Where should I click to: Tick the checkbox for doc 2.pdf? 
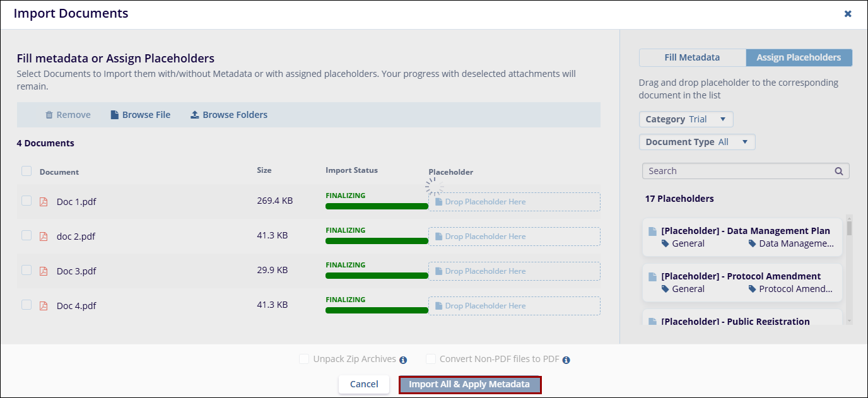26,235
